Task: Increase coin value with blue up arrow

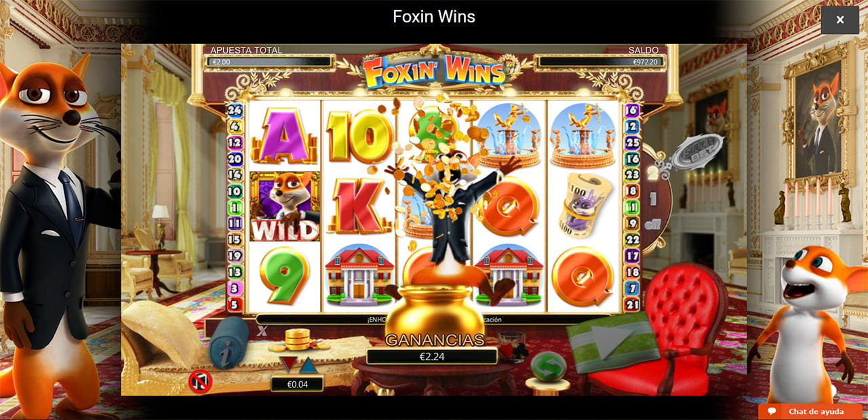Action: 309,365
